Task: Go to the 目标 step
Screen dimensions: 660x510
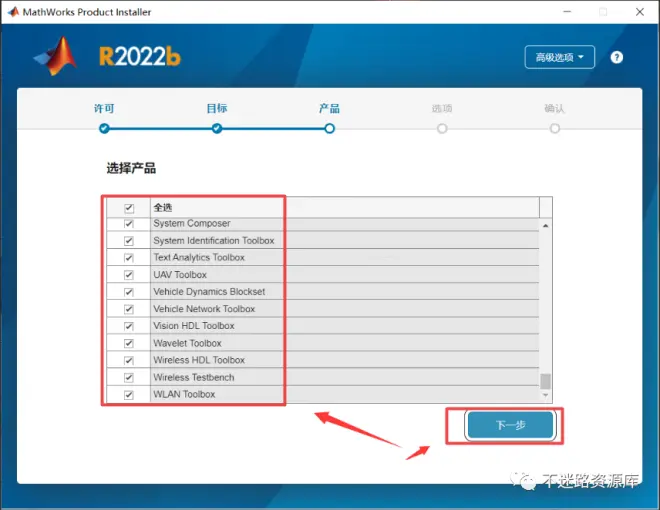Action: pyautogui.click(x=217, y=109)
